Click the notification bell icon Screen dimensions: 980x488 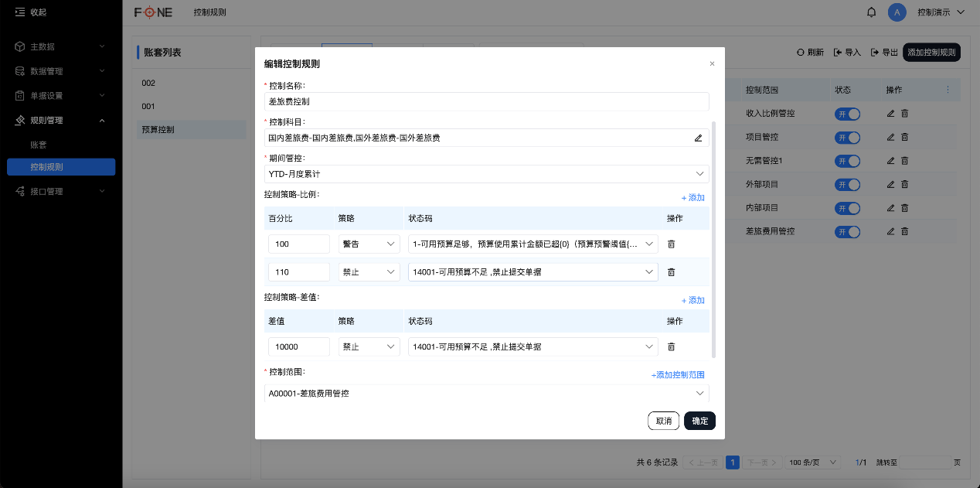click(871, 12)
